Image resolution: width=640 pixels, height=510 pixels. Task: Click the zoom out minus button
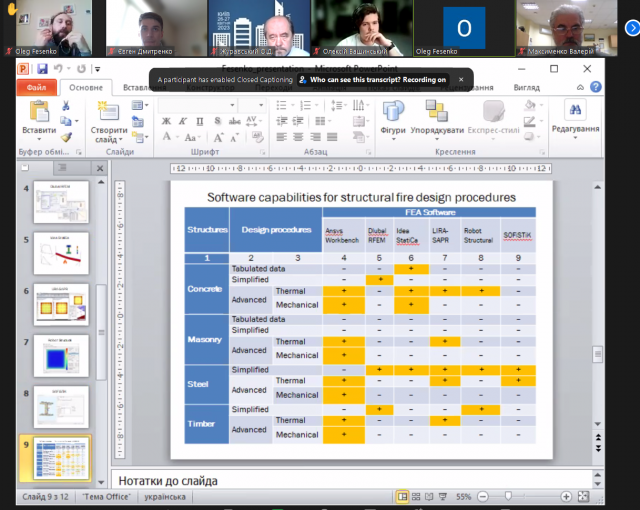click(x=482, y=497)
